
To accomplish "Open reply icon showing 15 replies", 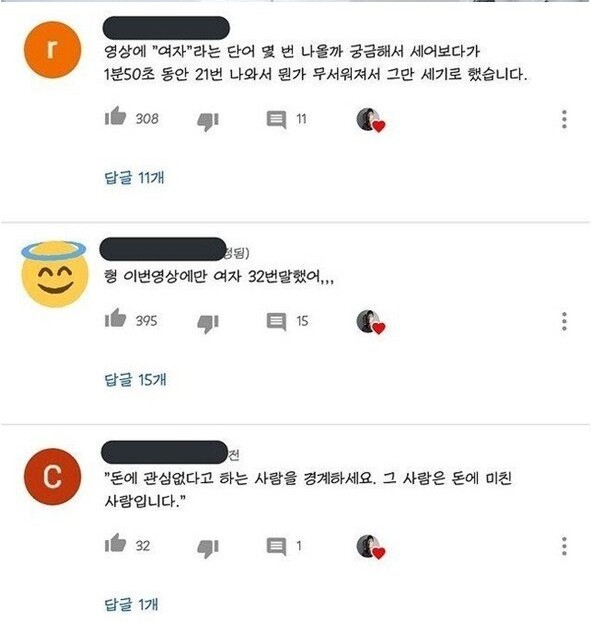I will pyautogui.click(x=276, y=322).
